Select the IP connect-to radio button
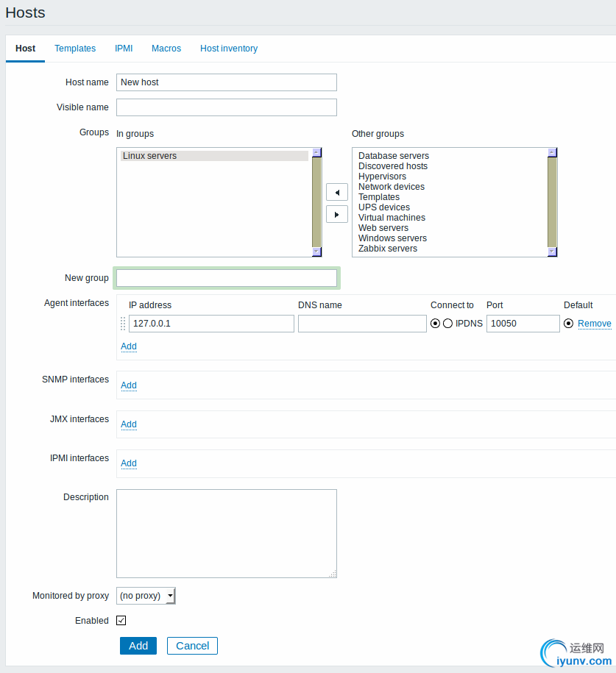The height and width of the screenshot is (673, 616). (435, 324)
